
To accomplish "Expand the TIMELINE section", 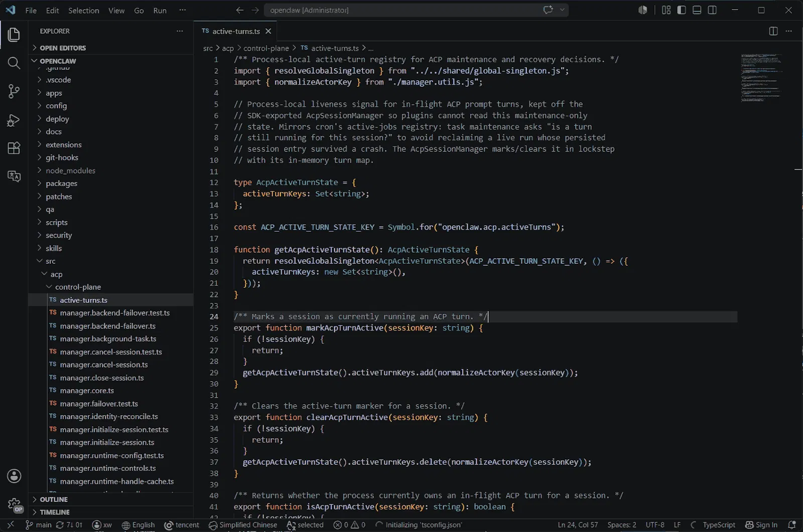I will point(111,512).
